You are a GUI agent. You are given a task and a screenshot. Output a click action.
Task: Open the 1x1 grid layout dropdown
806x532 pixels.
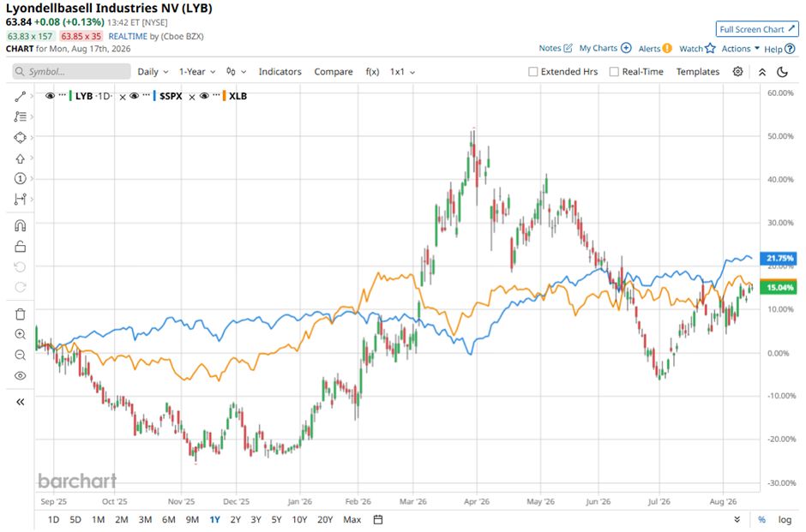pyautogui.click(x=402, y=72)
